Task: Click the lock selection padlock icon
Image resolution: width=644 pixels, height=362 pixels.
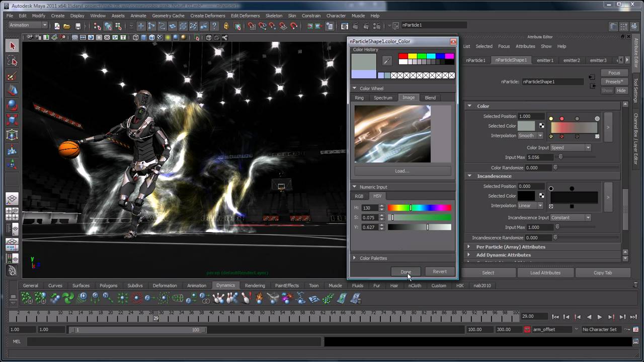Action: (226, 26)
